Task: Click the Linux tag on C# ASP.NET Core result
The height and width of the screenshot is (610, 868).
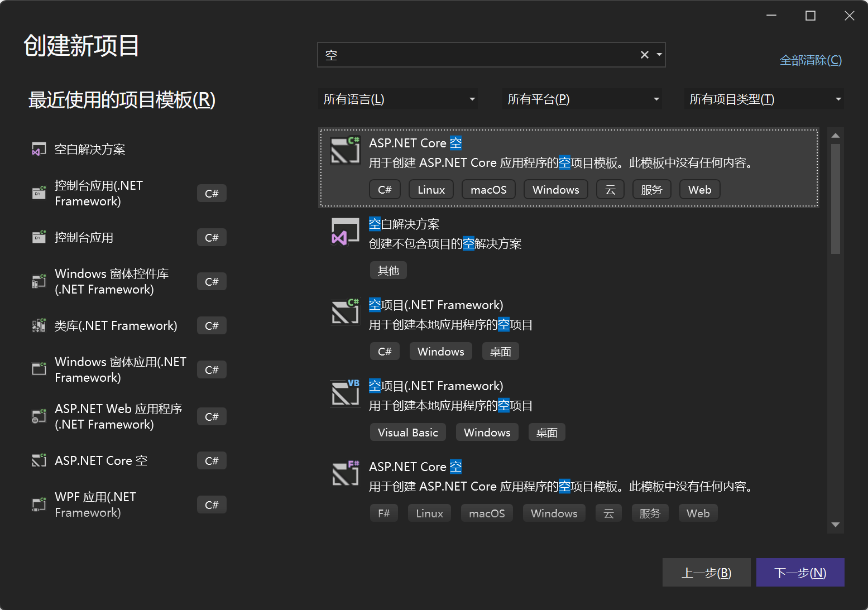Action: tap(431, 190)
